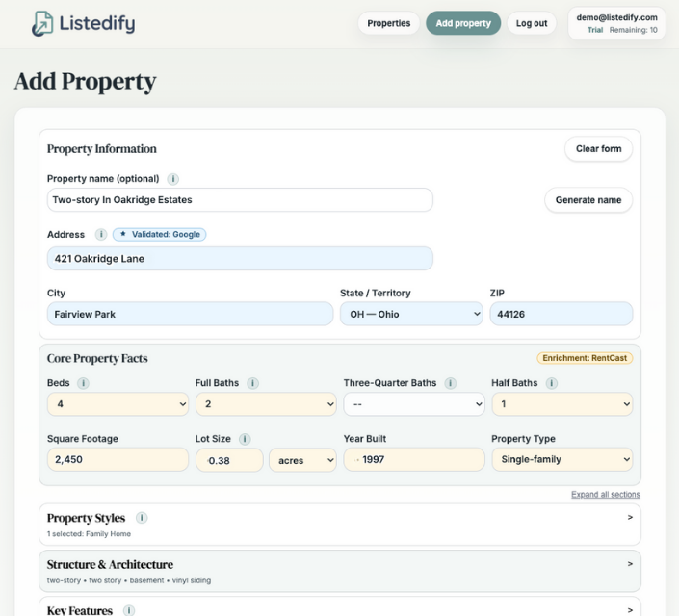Image resolution: width=679 pixels, height=616 pixels.
Task: Click info icon next to Lot Size
Action: [x=245, y=439]
